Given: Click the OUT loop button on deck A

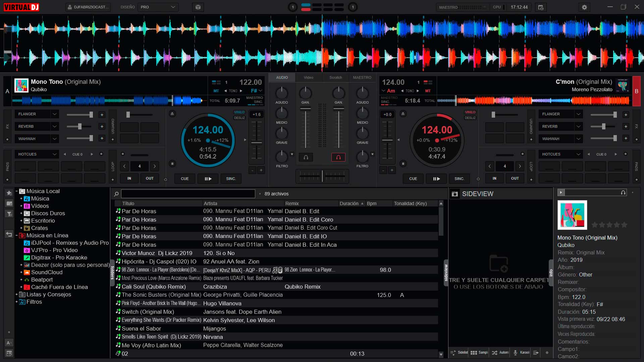Looking at the screenshot, I should point(150,178).
